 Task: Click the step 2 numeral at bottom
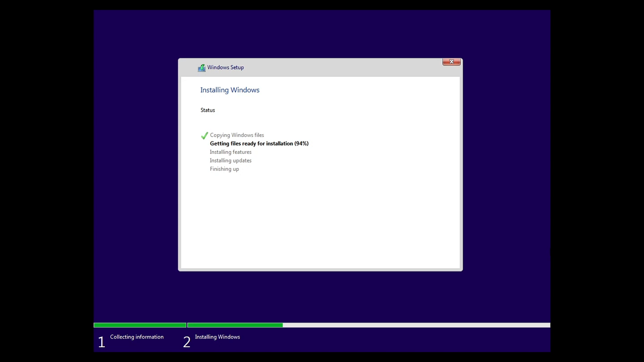tap(186, 342)
